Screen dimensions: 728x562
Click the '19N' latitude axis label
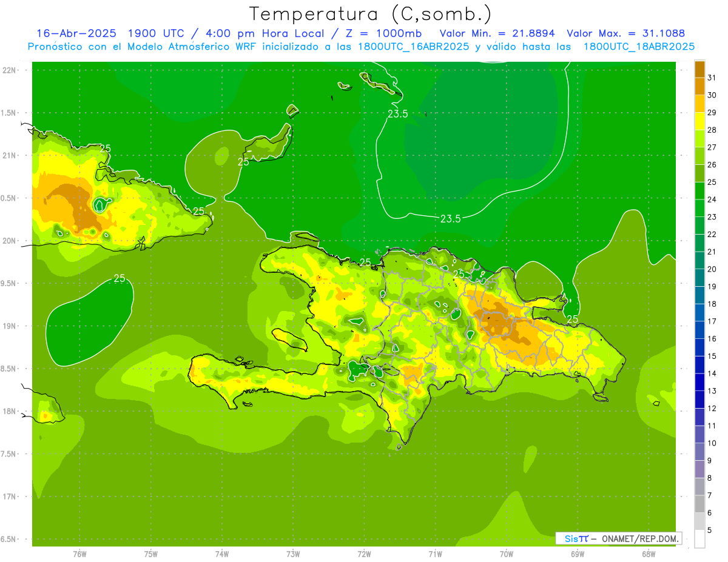coord(10,326)
